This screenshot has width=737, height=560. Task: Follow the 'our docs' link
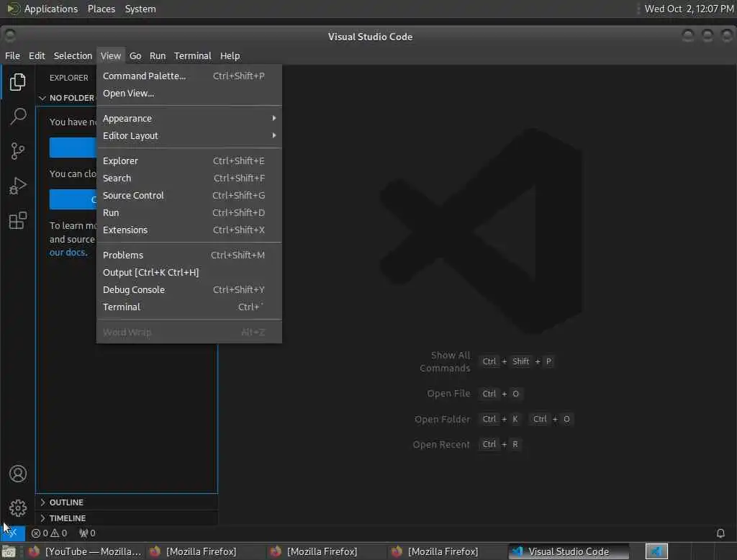(68, 253)
